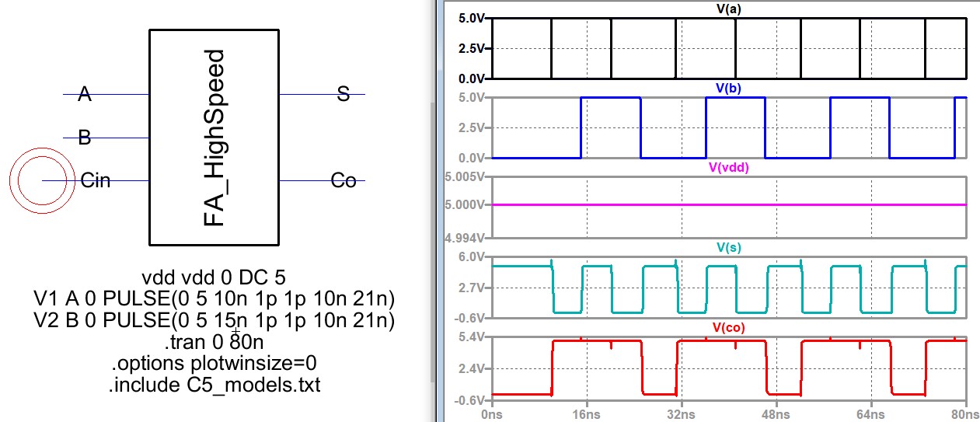Click the V1 A PULSE source statement

pyautogui.click(x=214, y=298)
